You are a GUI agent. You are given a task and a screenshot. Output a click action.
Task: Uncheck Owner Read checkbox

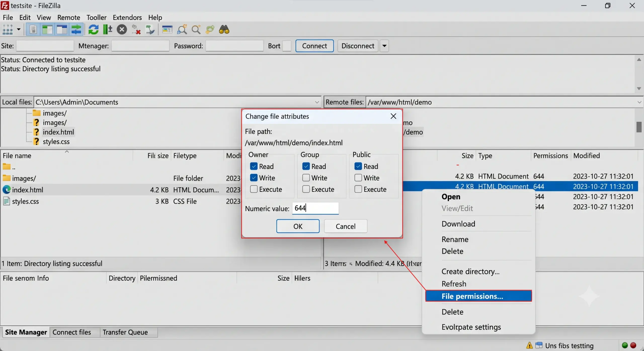click(254, 166)
